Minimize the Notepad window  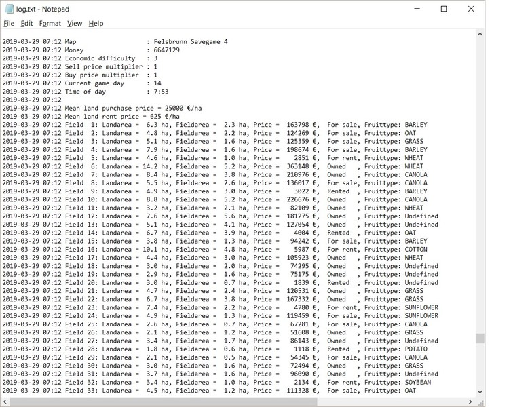click(x=417, y=9)
